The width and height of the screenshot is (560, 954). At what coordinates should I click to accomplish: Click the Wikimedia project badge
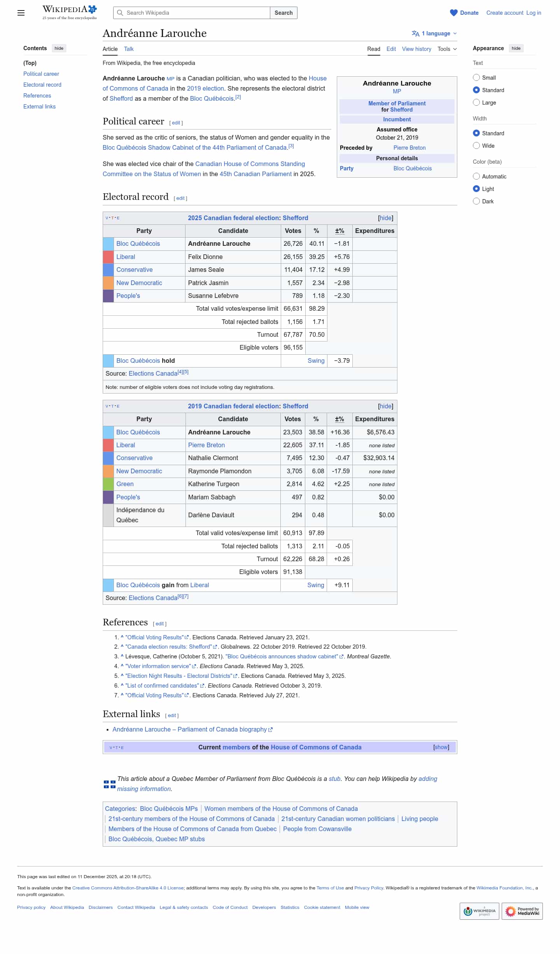pyautogui.click(x=479, y=911)
